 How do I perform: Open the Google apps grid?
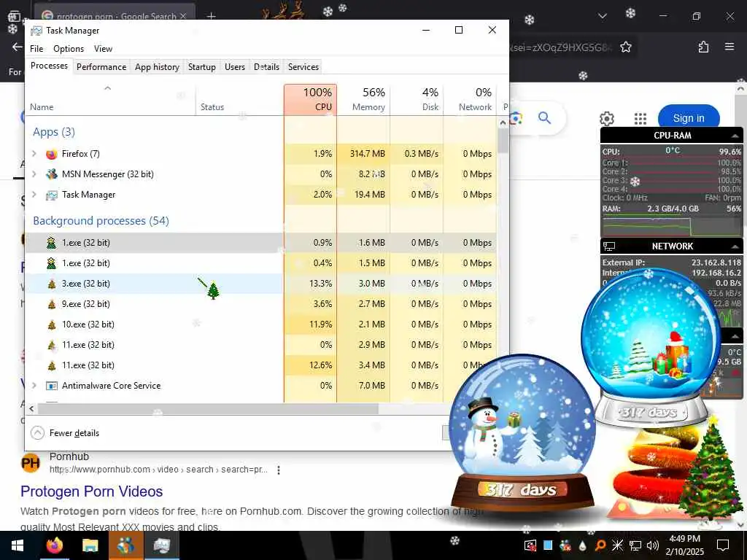coord(640,119)
